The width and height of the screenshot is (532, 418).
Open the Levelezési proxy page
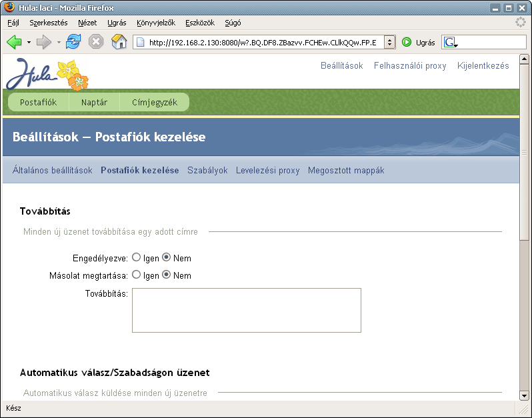point(268,170)
